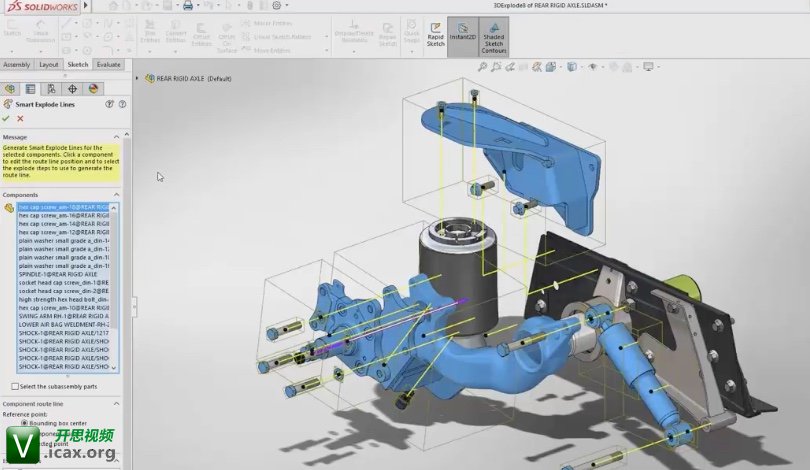
Task: Cancel Smart Explode Lines with red X
Action: click(20, 118)
